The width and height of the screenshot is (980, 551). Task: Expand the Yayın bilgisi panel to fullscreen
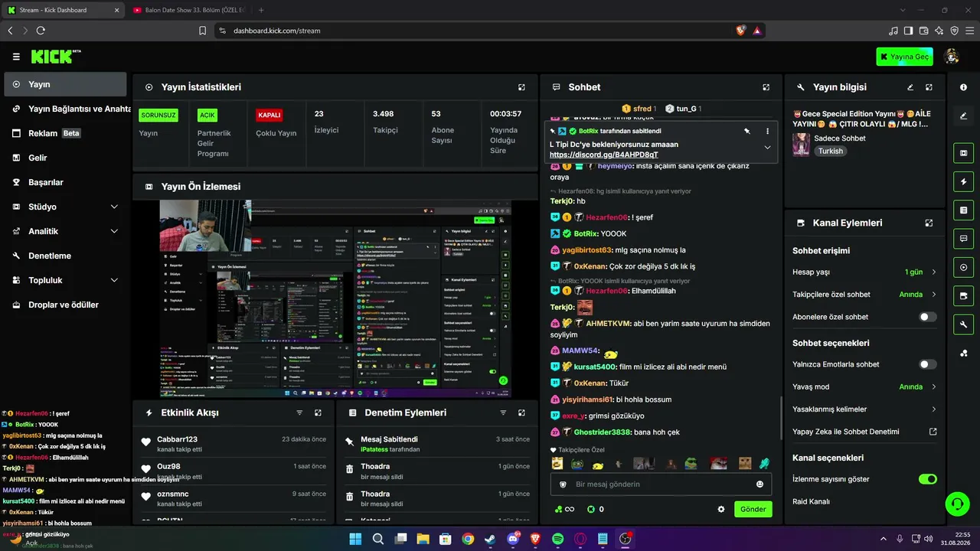(x=929, y=87)
